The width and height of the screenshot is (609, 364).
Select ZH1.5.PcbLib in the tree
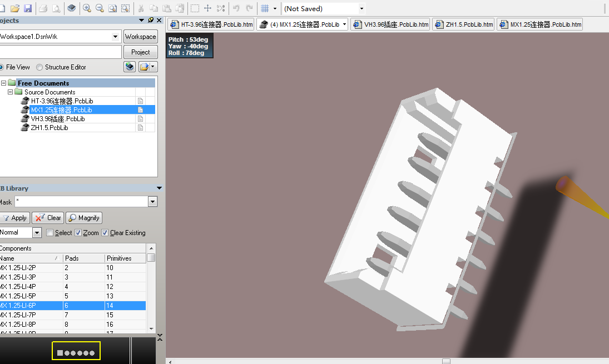point(49,128)
